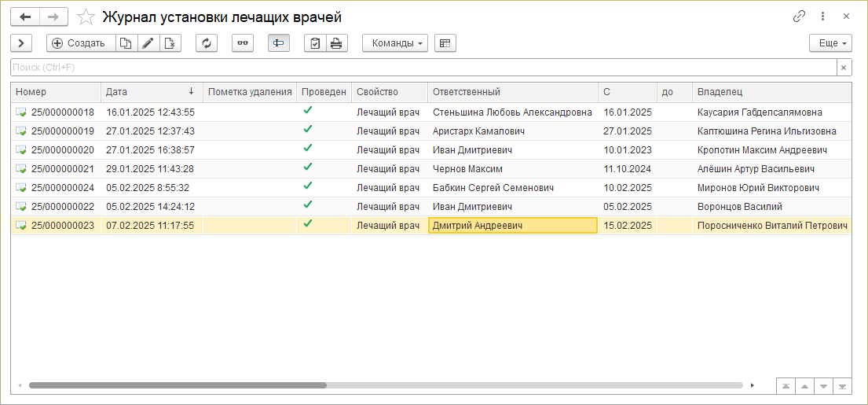The width and height of the screenshot is (868, 405).
Task: Star this journal as a favorite
Action: tap(86, 17)
